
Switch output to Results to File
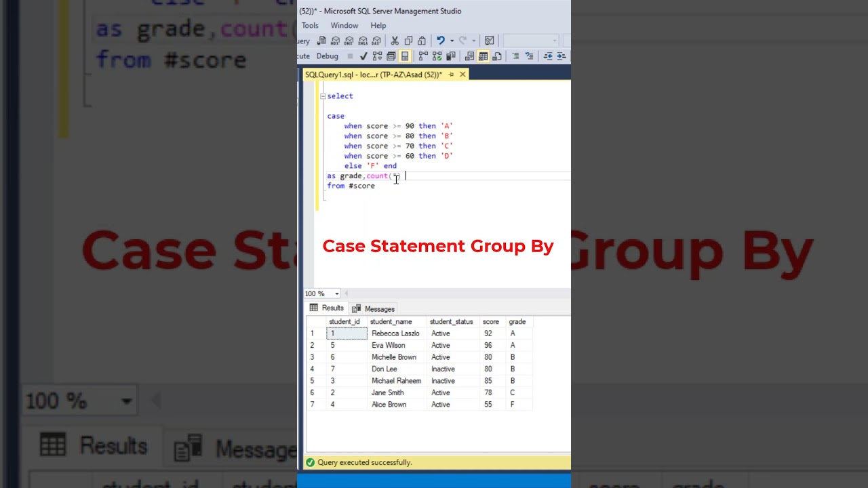tap(496, 56)
